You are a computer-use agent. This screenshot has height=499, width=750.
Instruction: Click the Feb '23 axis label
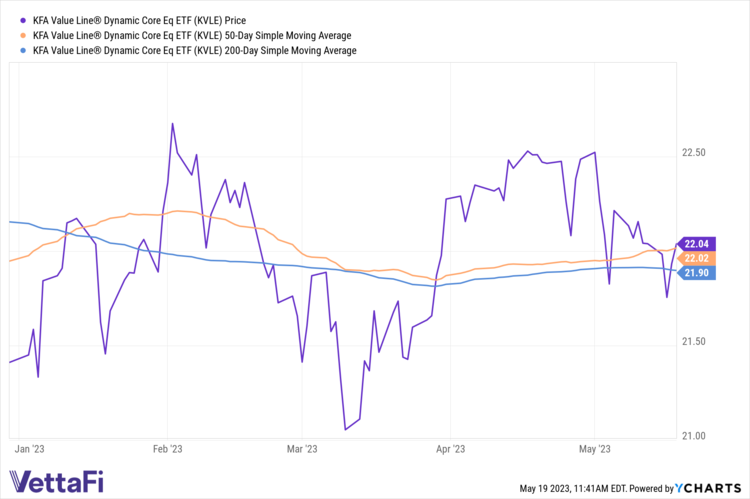(x=166, y=449)
